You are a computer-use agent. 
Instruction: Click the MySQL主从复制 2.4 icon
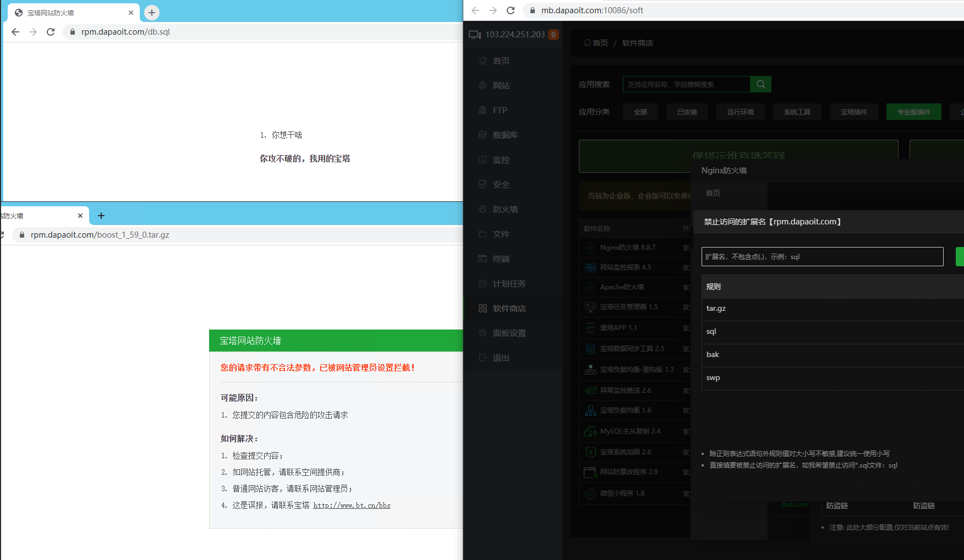click(x=590, y=431)
